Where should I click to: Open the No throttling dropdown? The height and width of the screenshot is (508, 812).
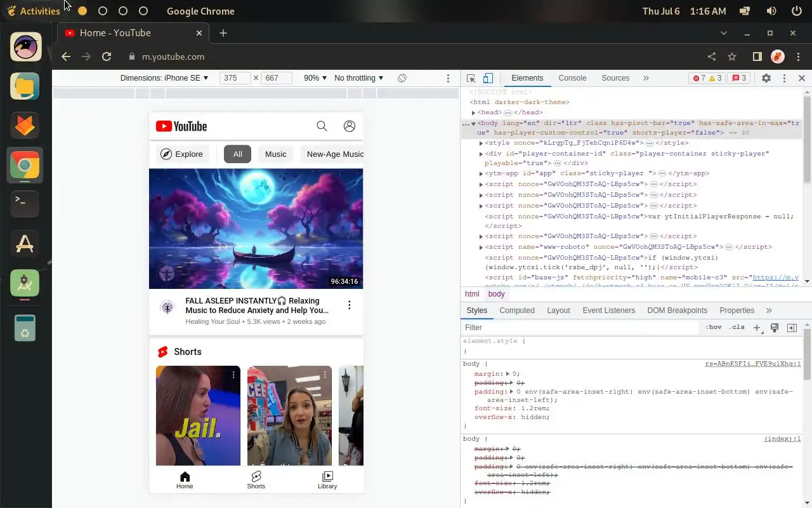click(x=359, y=78)
